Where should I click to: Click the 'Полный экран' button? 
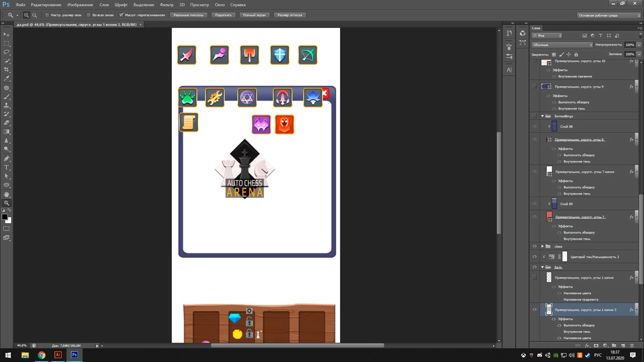(x=254, y=15)
